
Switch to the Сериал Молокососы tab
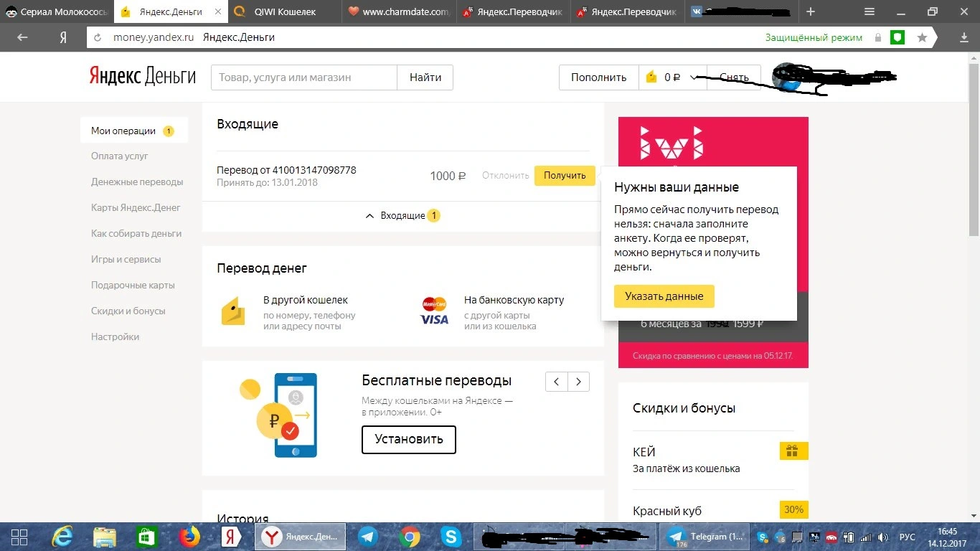click(x=57, y=11)
